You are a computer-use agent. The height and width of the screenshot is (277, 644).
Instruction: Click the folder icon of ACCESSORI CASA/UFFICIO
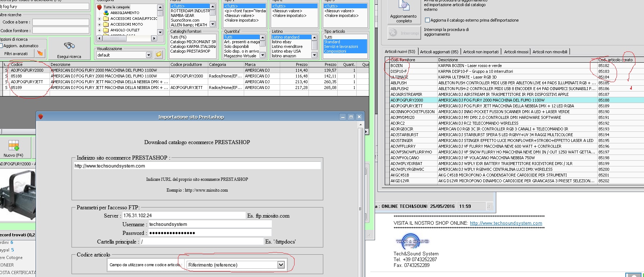tap(106, 18)
